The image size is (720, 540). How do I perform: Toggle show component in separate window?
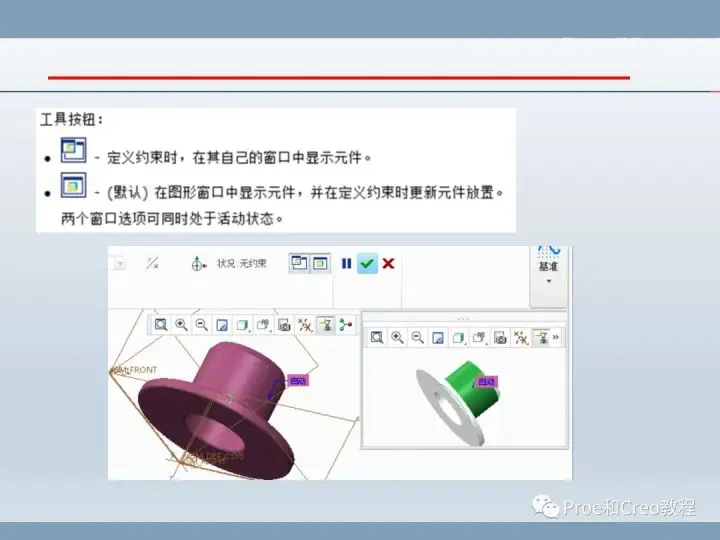click(299, 264)
